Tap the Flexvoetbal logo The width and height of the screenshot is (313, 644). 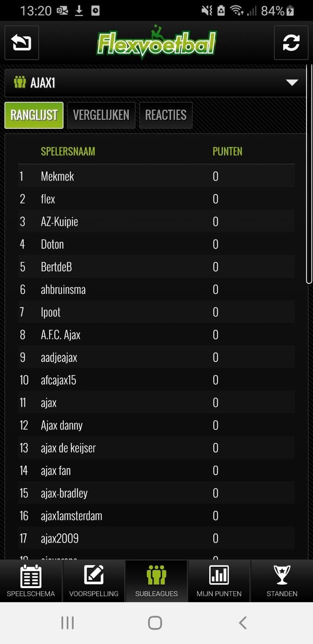click(x=156, y=43)
